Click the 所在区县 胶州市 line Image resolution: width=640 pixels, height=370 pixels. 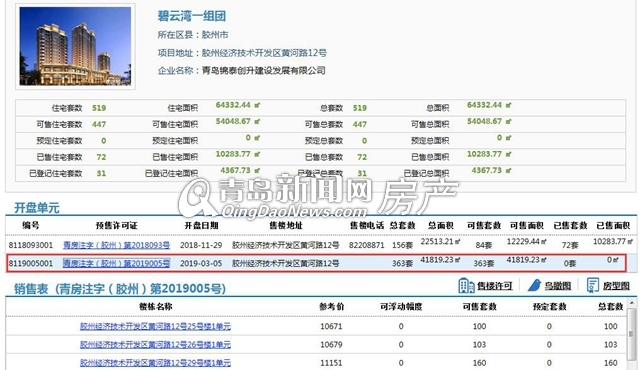(x=193, y=35)
